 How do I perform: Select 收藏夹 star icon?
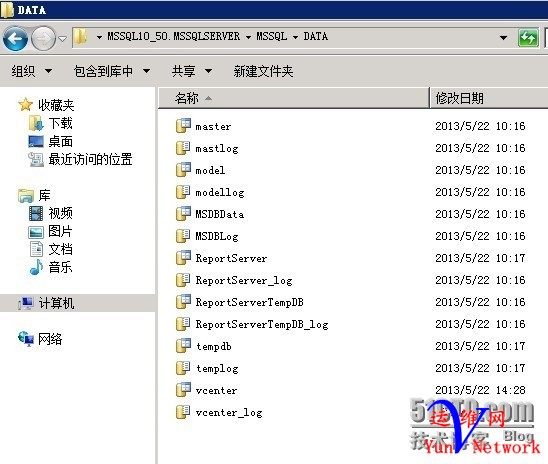point(25,105)
